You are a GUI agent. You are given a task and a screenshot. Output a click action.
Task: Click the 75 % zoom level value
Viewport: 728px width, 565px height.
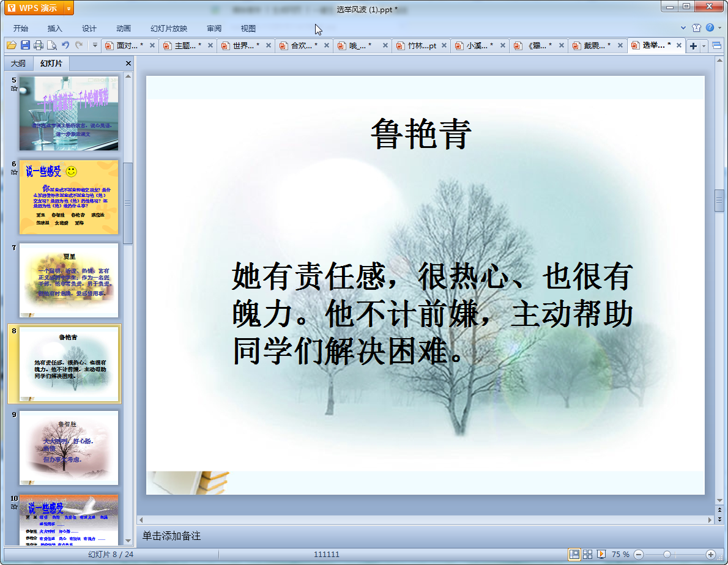point(620,555)
